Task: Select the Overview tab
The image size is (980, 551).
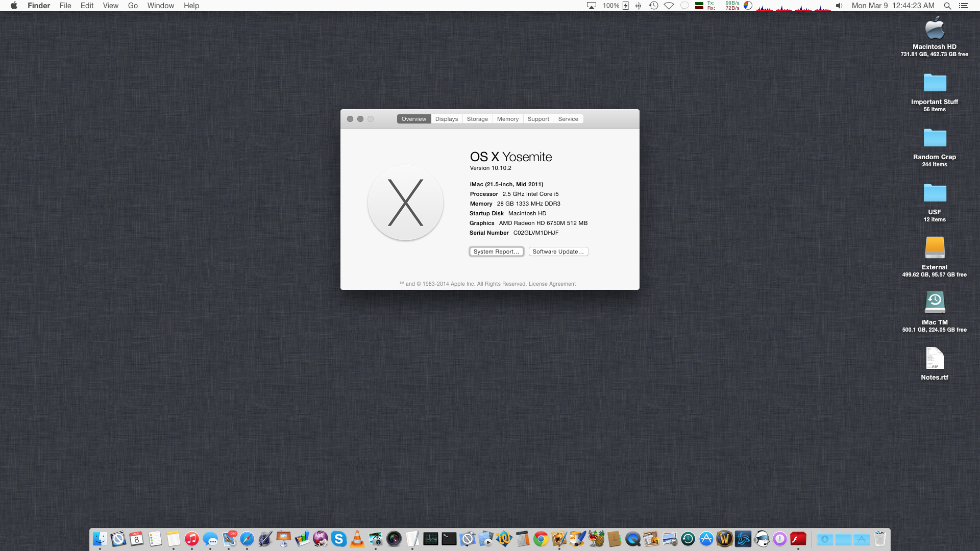Action: [x=414, y=119]
